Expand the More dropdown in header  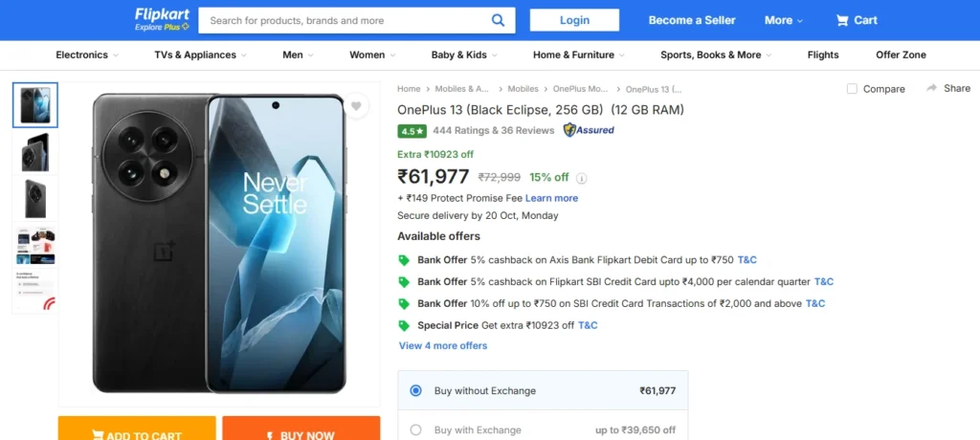(783, 20)
